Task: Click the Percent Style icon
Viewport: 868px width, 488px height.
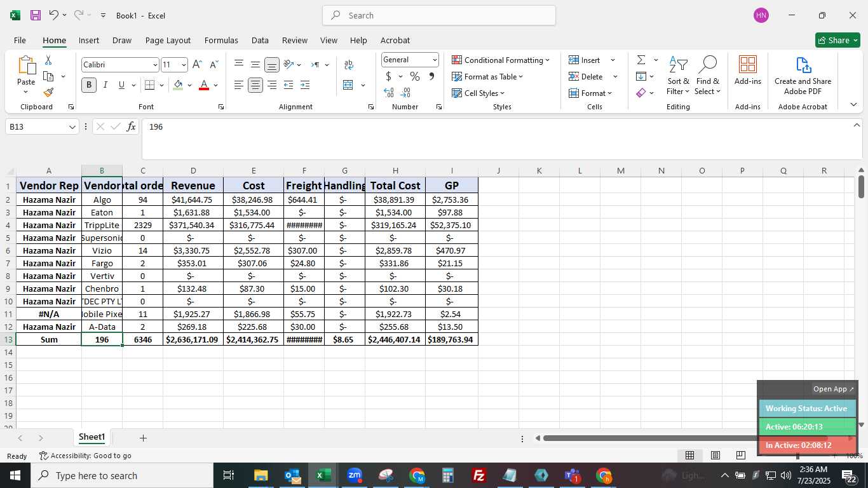Action: pyautogui.click(x=415, y=76)
